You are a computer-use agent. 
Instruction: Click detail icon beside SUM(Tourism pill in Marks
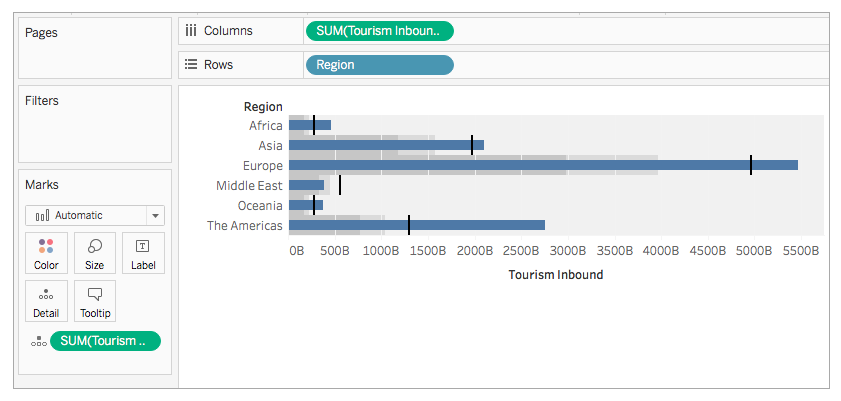click(x=38, y=341)
